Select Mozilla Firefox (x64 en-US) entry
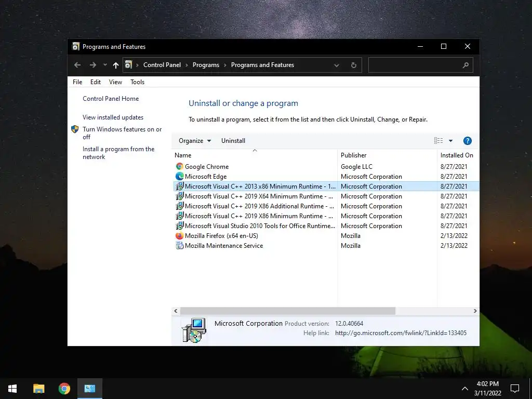 point(221,235)
